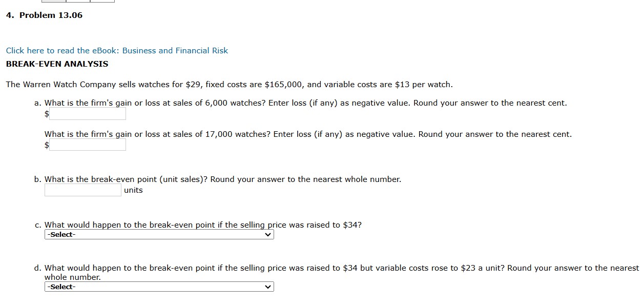The width and height of the screenshot is (644, 305).
Task: Click the dollar input for 6,000 watches answer
Action: 87,114
